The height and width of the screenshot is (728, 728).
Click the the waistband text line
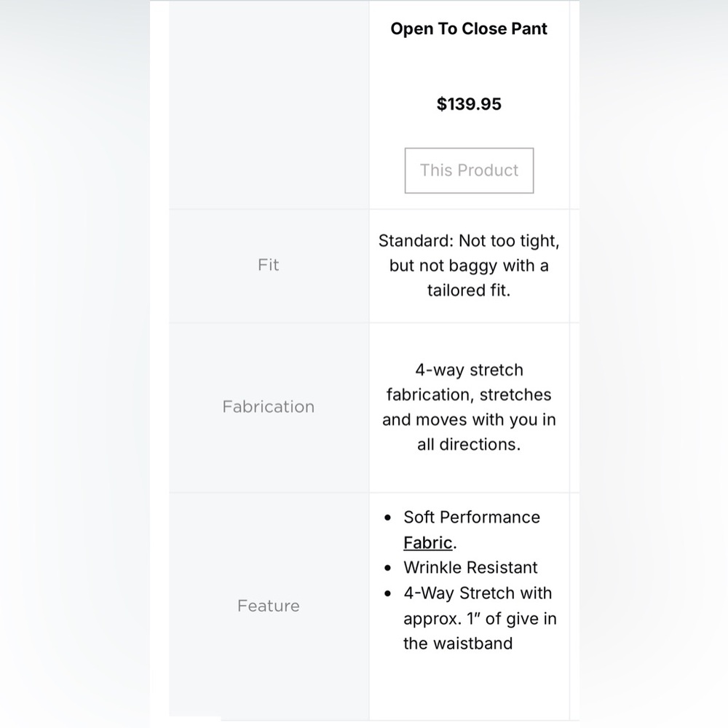coord(458,644)
